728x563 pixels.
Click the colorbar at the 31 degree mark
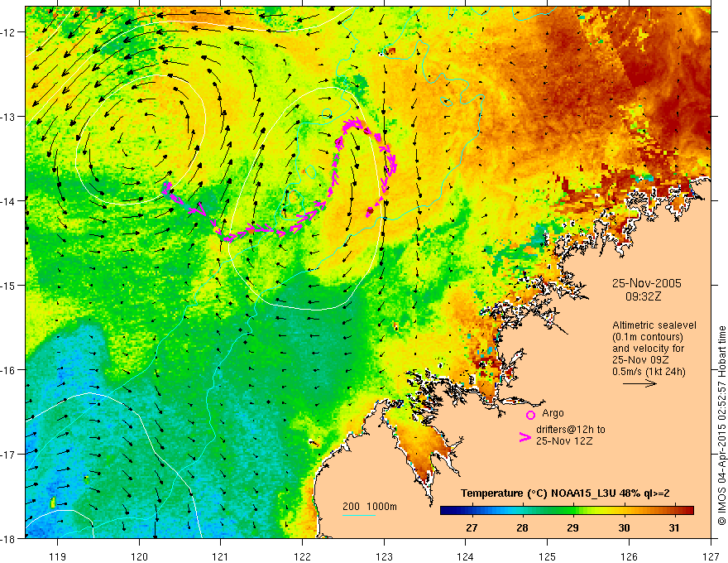tap(674, 511)
